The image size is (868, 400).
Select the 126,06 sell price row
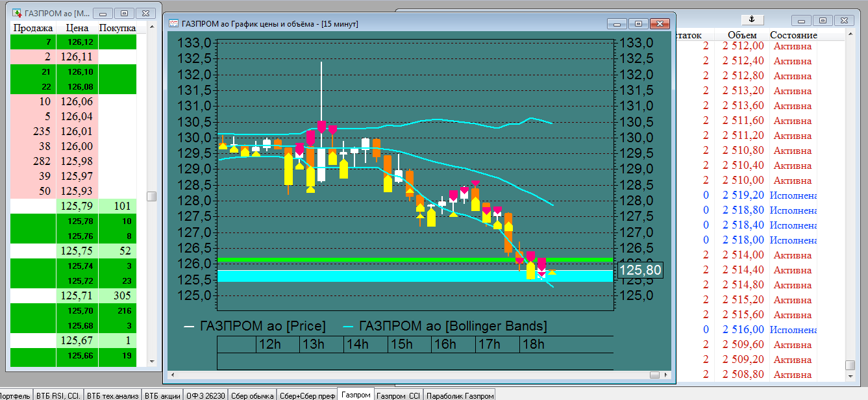point(73,101)
